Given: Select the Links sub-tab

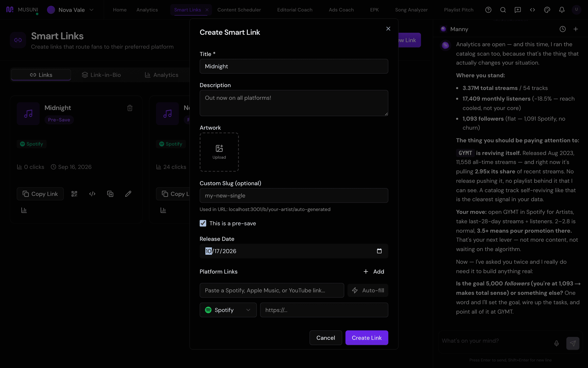Looking at the screenshot, I should pos(41,75).
